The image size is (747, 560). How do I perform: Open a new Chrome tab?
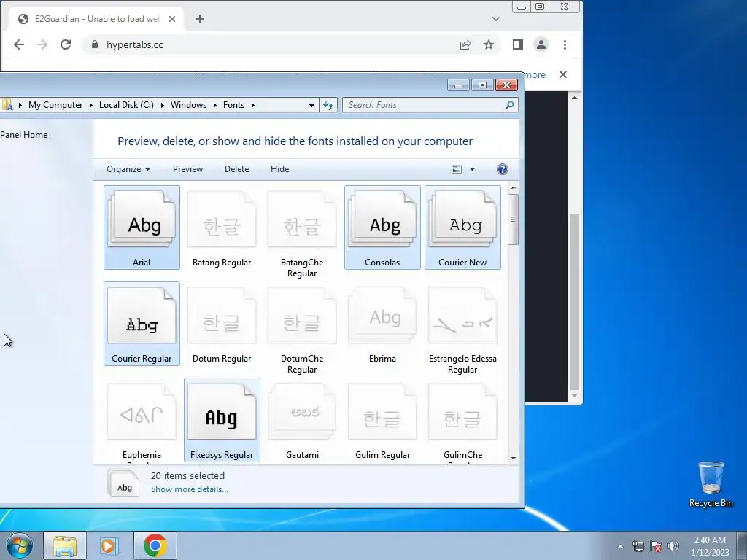(200, 19)
